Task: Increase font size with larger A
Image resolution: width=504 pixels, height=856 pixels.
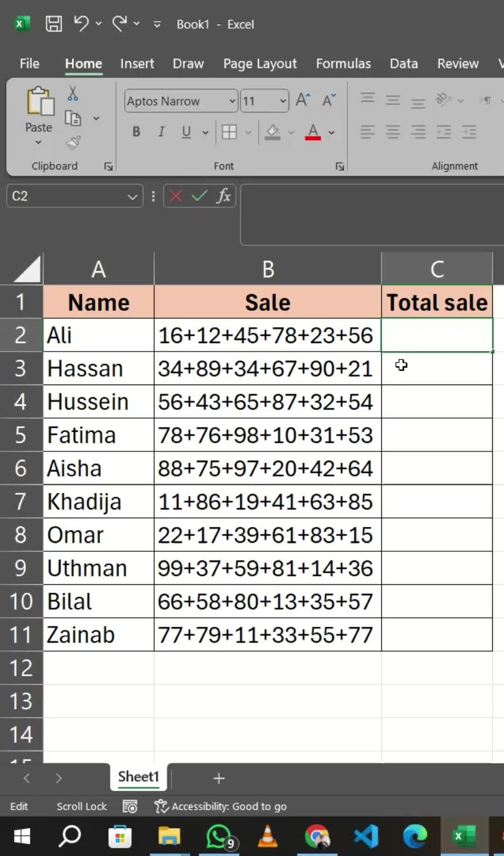Action: 303,100
